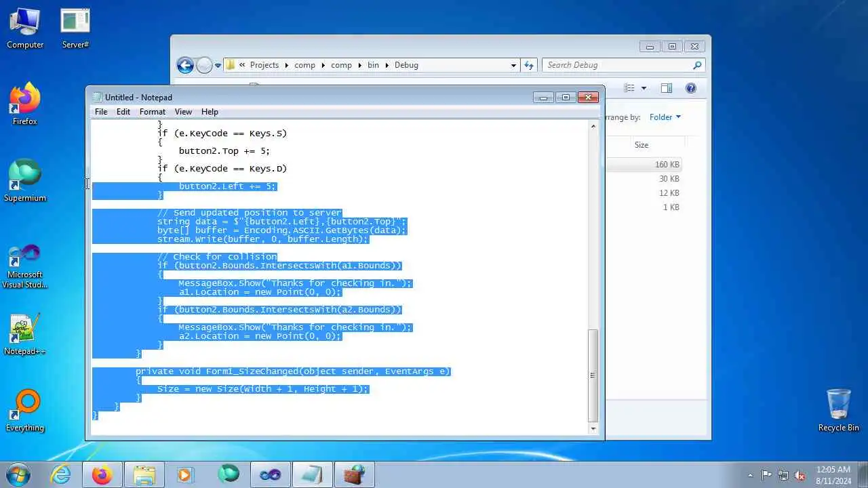Go back in the Explorer window

(185, 65)
